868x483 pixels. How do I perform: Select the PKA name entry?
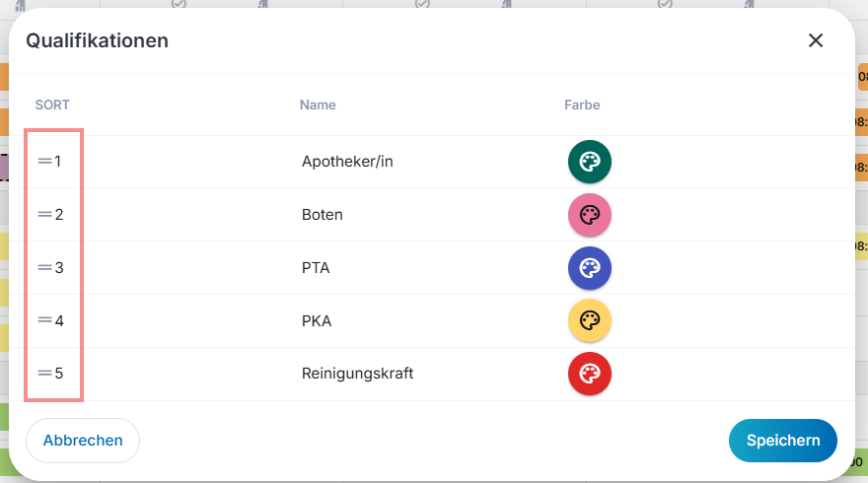317,321
